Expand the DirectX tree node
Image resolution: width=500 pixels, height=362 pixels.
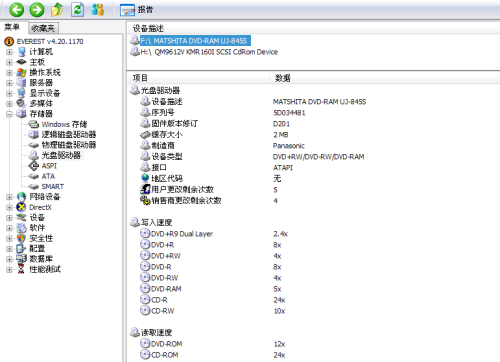[9, 207]
